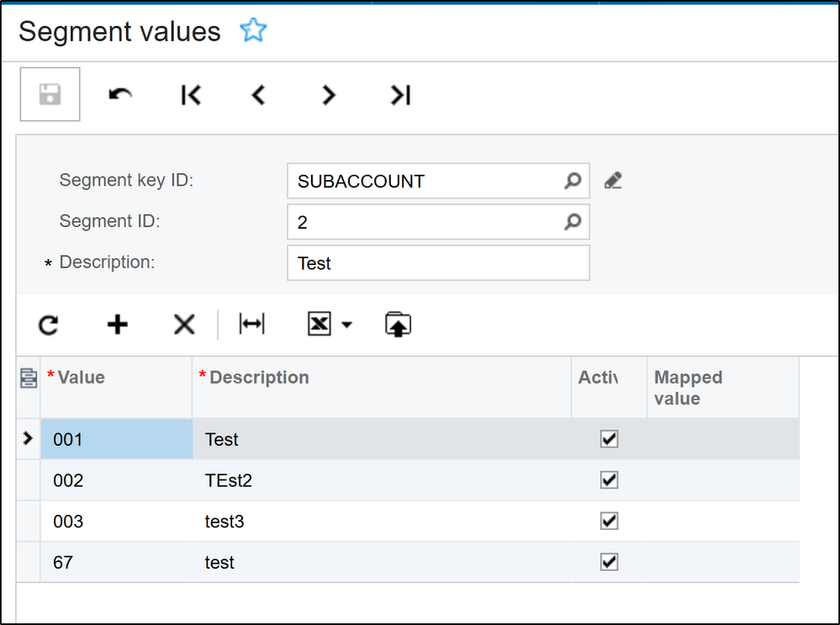Fit grid columns to width
Image resolution: width=840 pixels, height=625 pixels.
[x=251, y=324]
